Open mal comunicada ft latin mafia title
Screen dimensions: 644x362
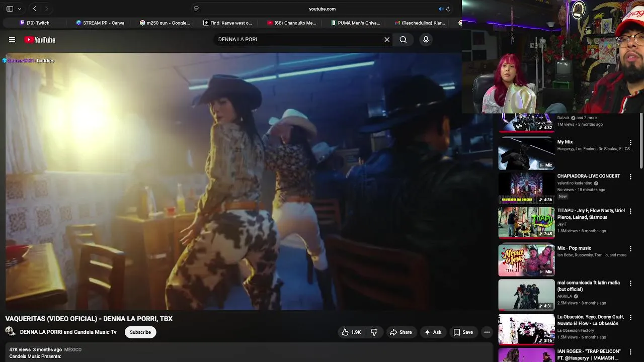click(x=589, y=286)
